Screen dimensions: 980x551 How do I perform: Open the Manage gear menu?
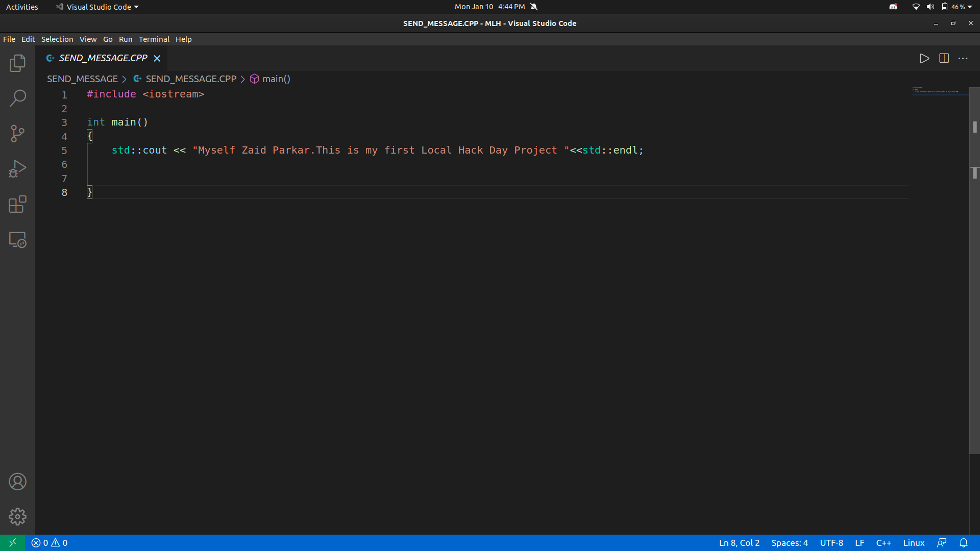pyautogui.click(x=17, y=517)
